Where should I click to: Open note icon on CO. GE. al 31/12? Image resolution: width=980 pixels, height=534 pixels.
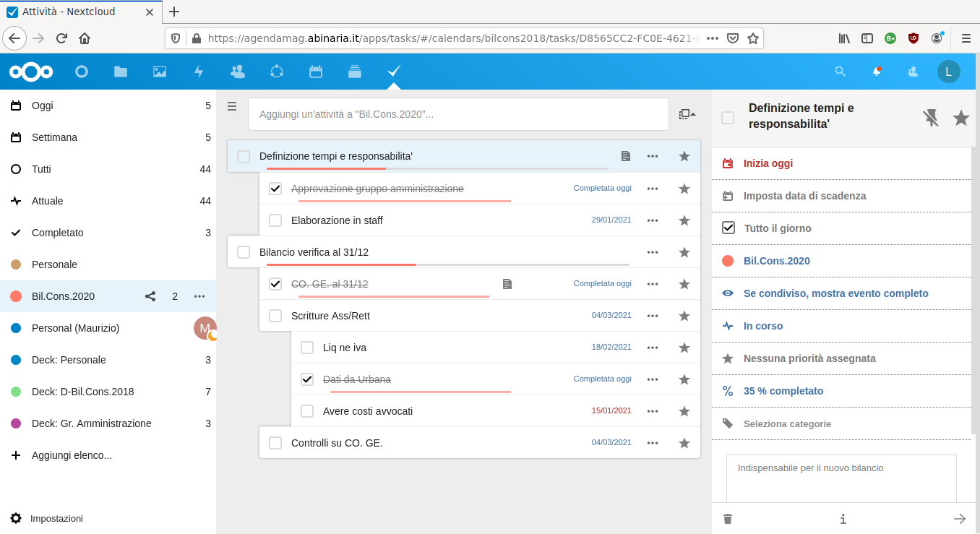tap(507, 284)
